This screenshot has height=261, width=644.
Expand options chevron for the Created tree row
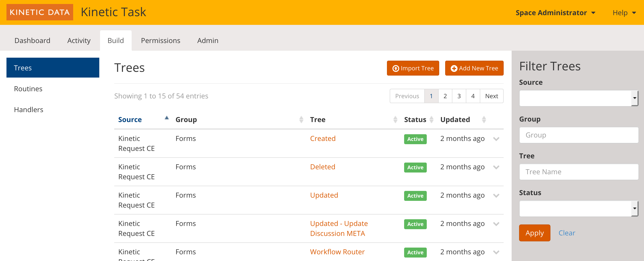click(x=496, y=139)
